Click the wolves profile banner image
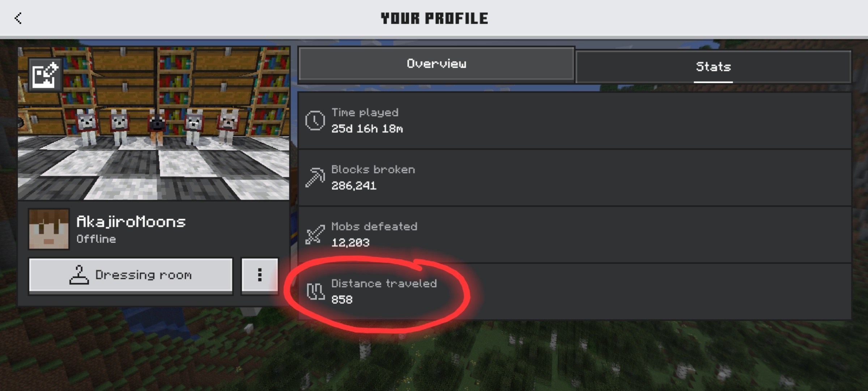The width and height of the screenshot is (868, 391). click(154, 123)
